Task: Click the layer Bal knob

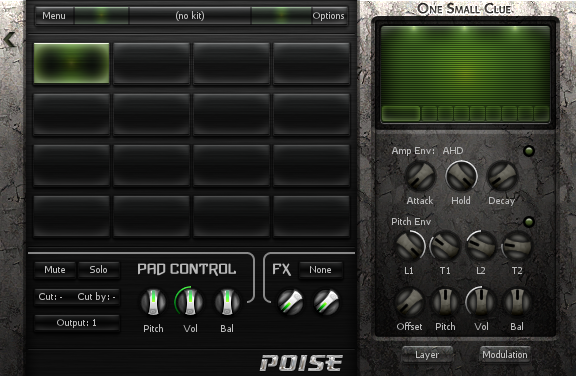Action: click(516, 303)
